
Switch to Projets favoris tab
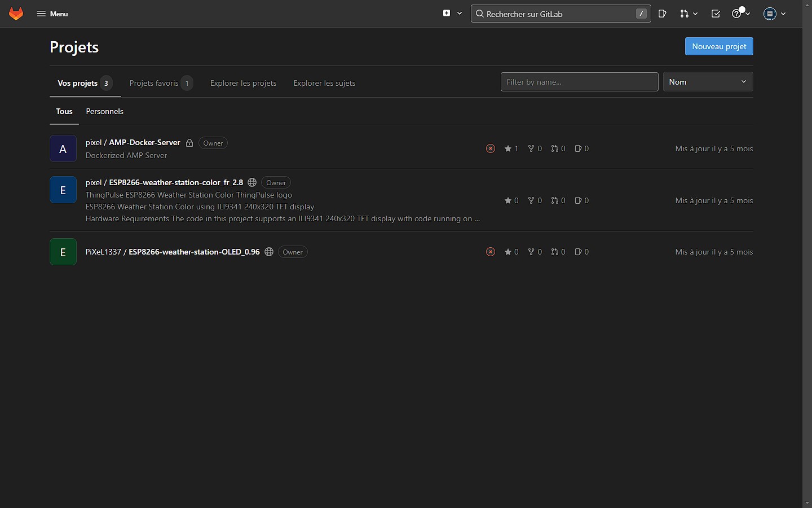click(154, 83)
